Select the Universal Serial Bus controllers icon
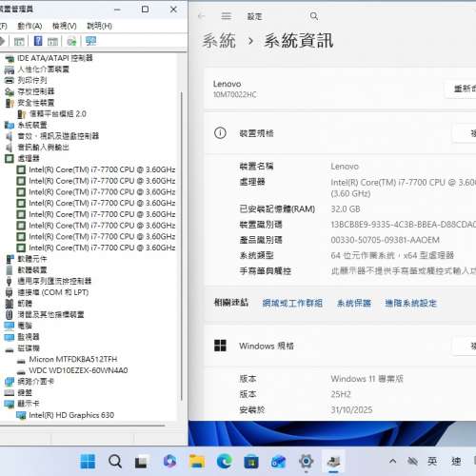The height and width of the screenshot is (476, 476). [x=10, y=281]
